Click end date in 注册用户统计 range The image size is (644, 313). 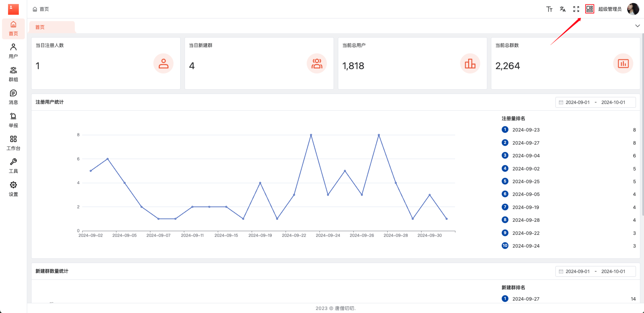point(613,102)
